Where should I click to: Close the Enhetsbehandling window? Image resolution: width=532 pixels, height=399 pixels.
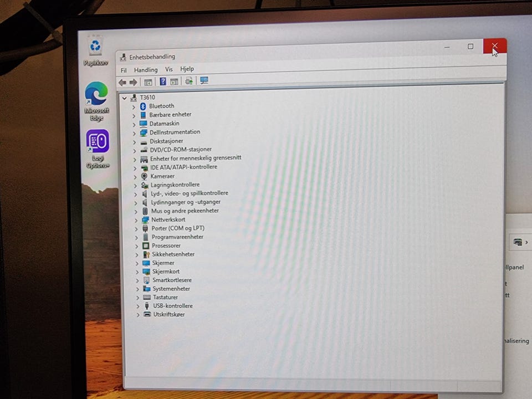(495, 46)
